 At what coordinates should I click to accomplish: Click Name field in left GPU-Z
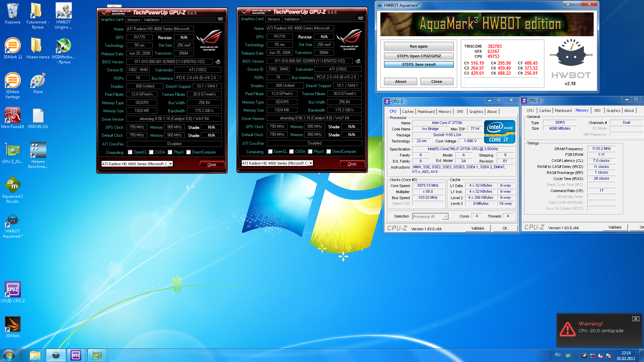[x=160, y=29]
